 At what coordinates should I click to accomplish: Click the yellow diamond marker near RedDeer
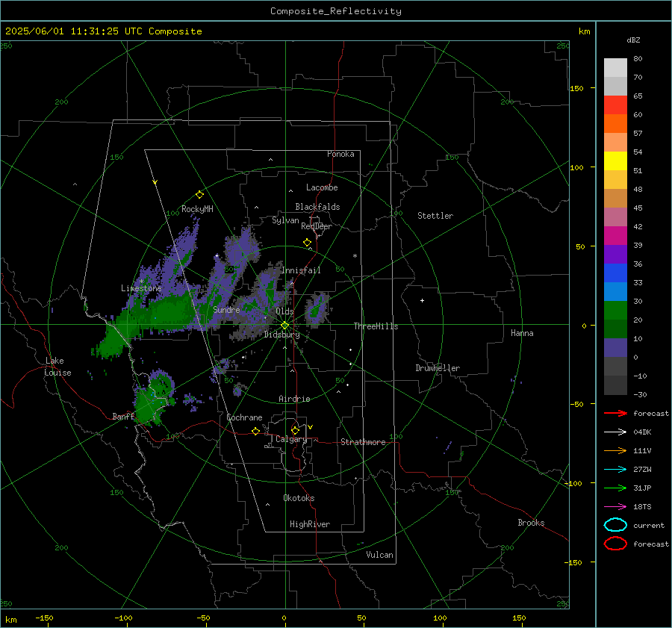pos(307,243)
